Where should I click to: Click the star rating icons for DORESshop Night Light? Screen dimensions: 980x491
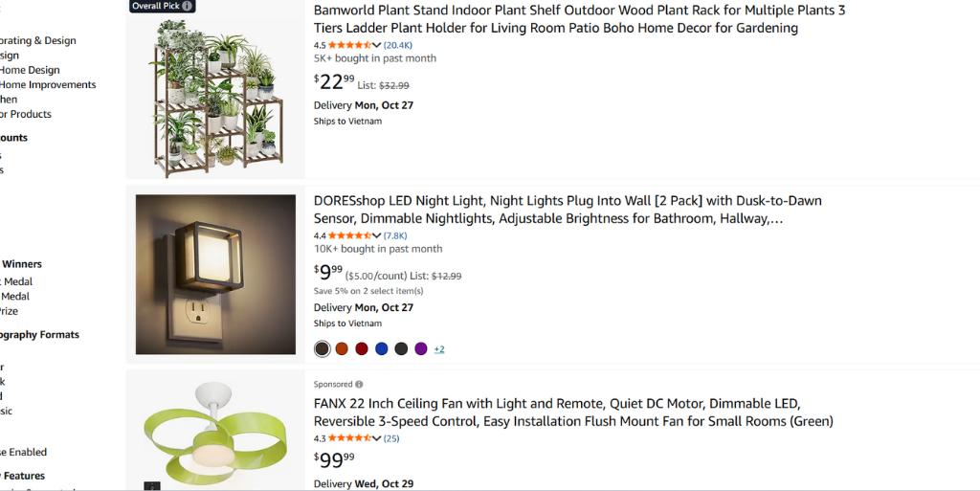pyautogui.click(x=350, y=235)
